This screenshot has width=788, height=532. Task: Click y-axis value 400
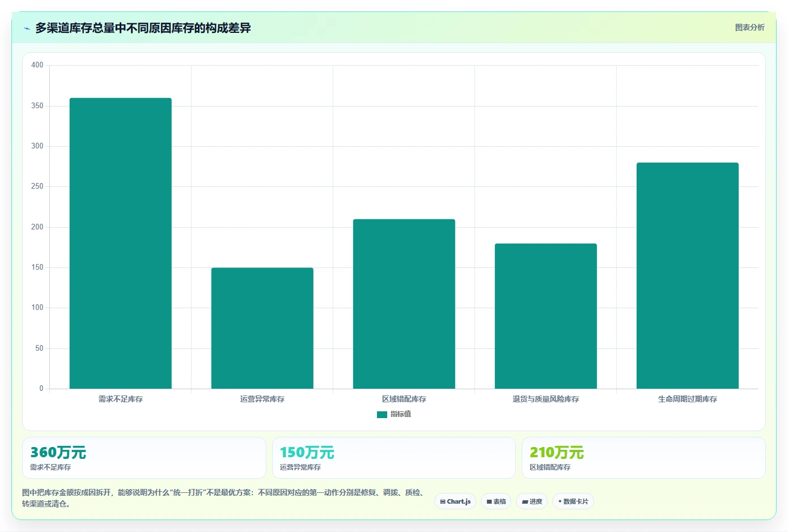pyautogui.click(x=37, y=65)
